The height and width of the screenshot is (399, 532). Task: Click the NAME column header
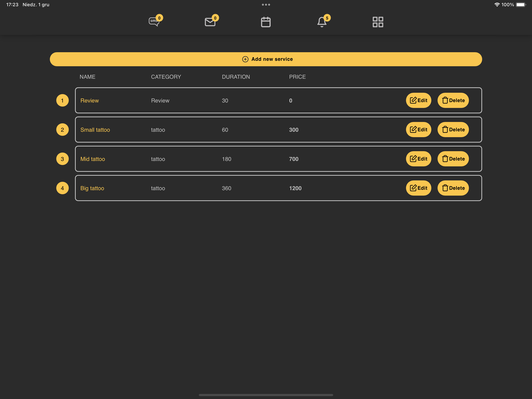[88, 77]
